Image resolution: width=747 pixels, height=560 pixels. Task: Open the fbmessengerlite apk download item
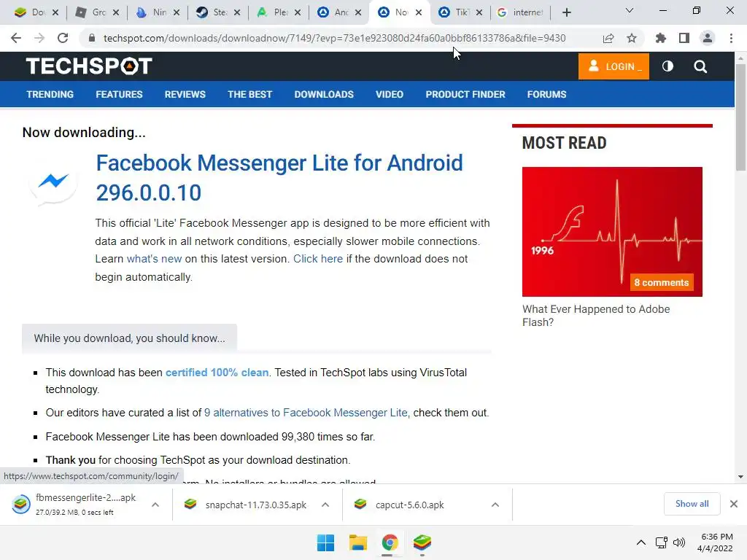coord(74,505)
